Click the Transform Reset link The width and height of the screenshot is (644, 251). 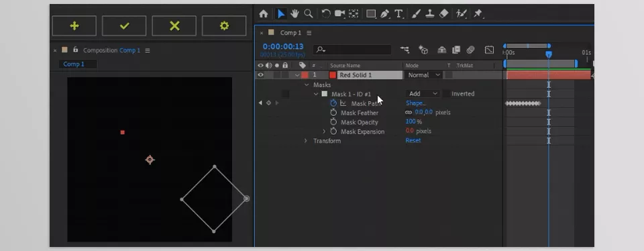pos(413,140)
